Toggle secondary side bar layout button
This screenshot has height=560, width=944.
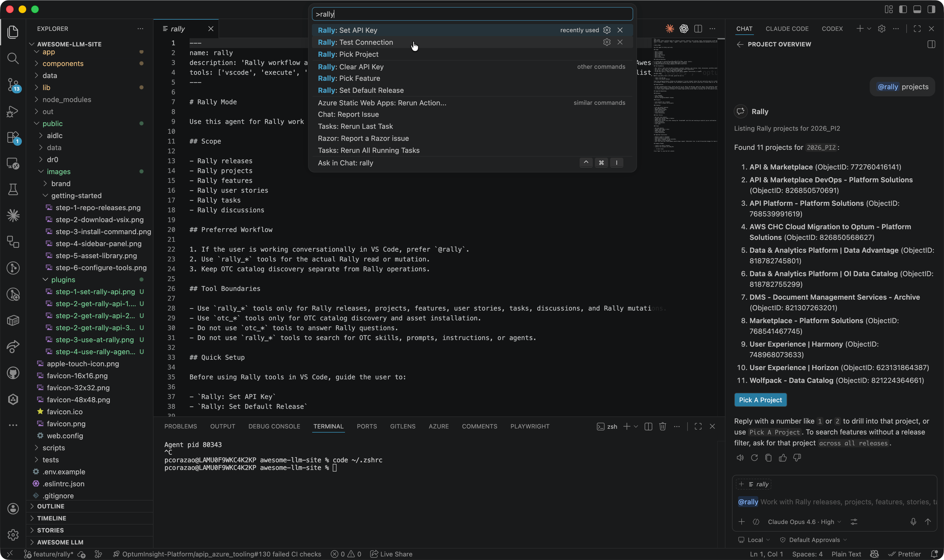(x=931, y=10)
